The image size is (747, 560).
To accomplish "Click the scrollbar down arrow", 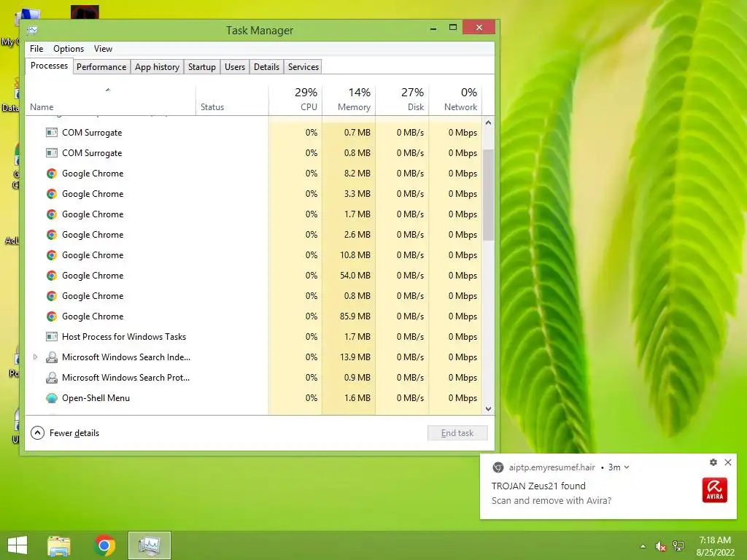I will coord(488,408).
